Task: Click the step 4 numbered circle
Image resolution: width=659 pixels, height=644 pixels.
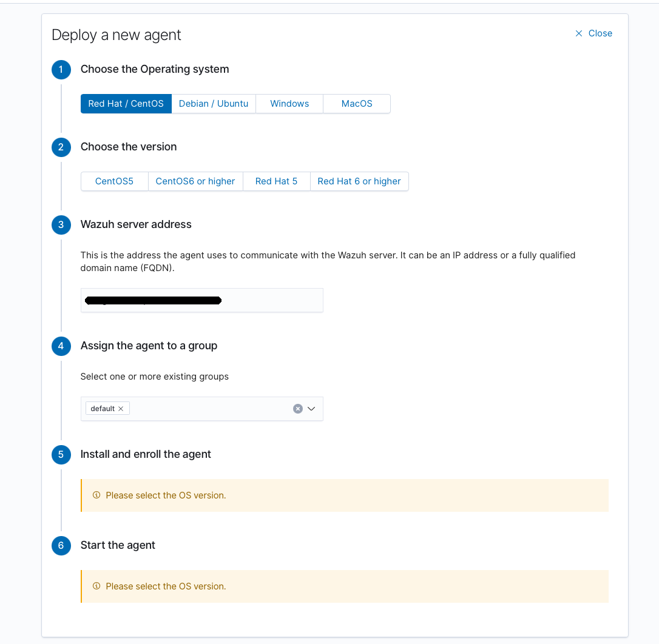Action: (61, 346)
